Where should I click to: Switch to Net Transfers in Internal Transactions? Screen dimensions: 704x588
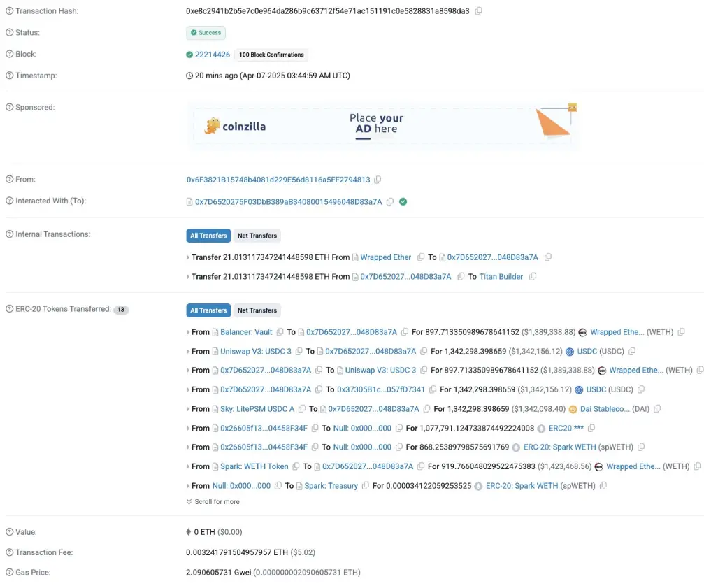click(257, 236)
